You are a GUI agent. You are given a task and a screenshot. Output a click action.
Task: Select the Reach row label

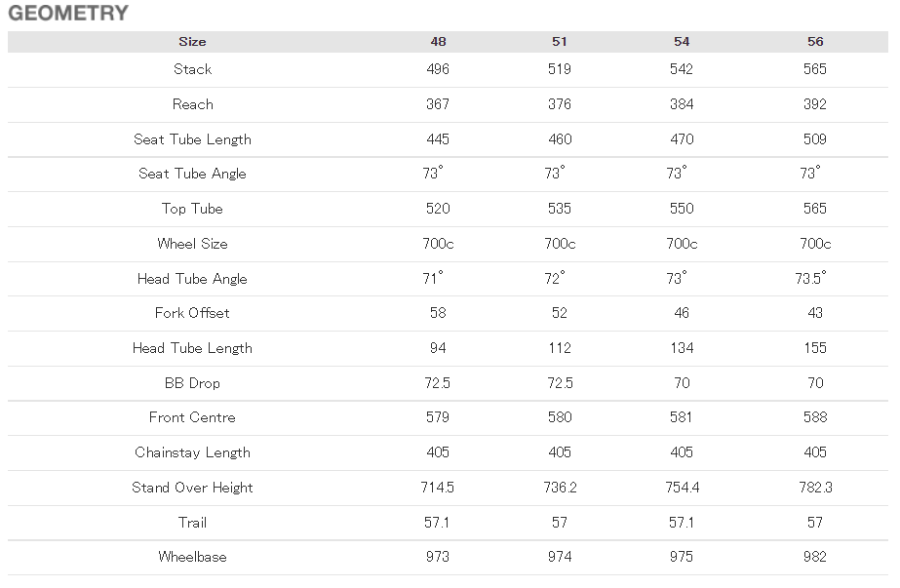pyautogui.click(x=192, y=104)
